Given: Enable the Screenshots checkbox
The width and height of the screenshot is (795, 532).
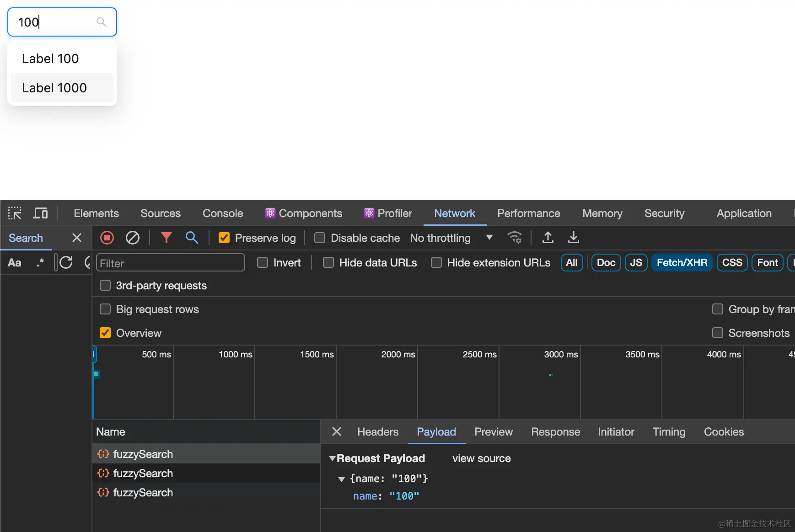Looking at the screenshot, I should click(718, 333).
